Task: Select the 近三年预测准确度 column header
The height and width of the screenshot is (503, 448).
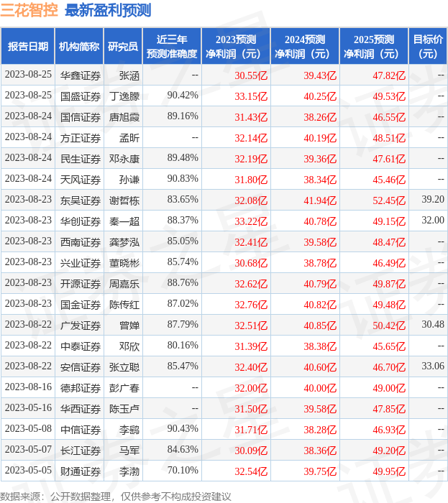Action: (x=172, y=47)
